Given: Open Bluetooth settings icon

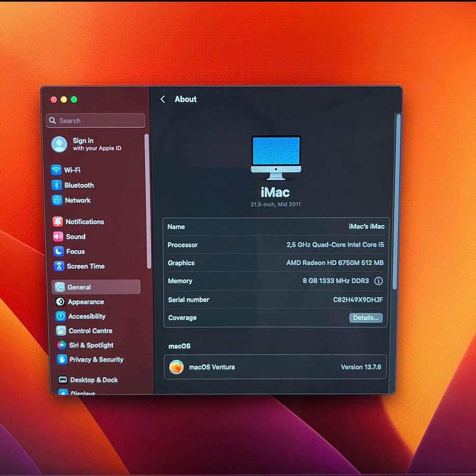Looking at the screenshot, I should [x=57, y=185].
